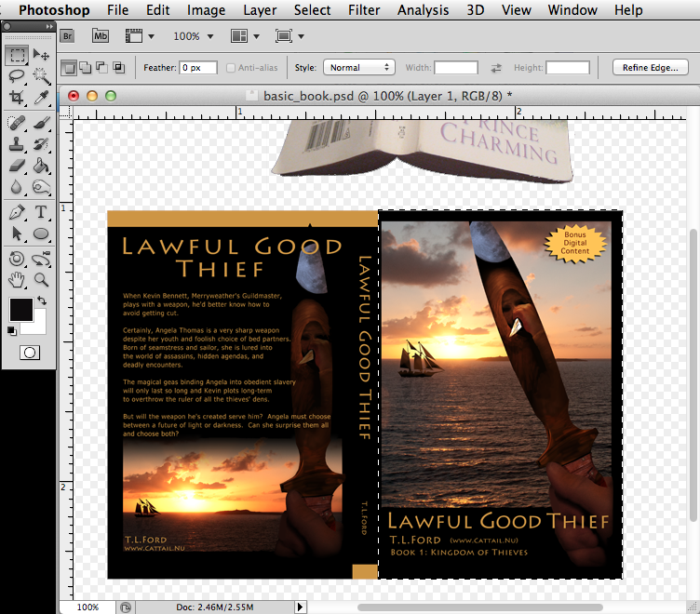Select the Healing Brush tool
Screen dimensions: 700x614
click(17, 123)
